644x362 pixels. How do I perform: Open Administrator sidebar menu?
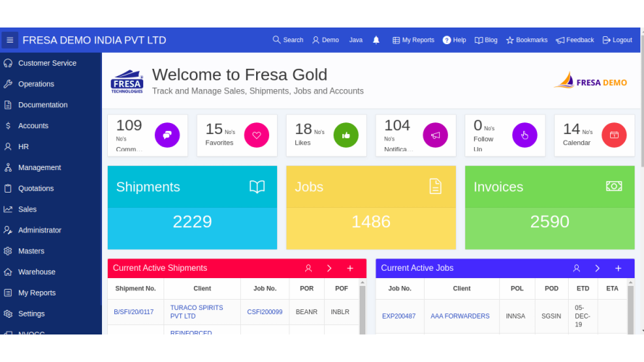pyautogui.click(x=51, y=230)
